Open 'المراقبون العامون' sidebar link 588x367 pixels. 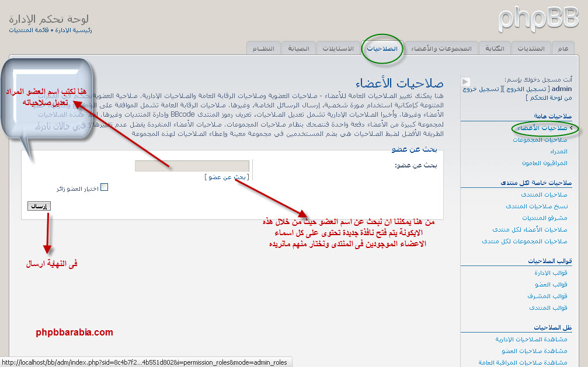pos(545,163)
